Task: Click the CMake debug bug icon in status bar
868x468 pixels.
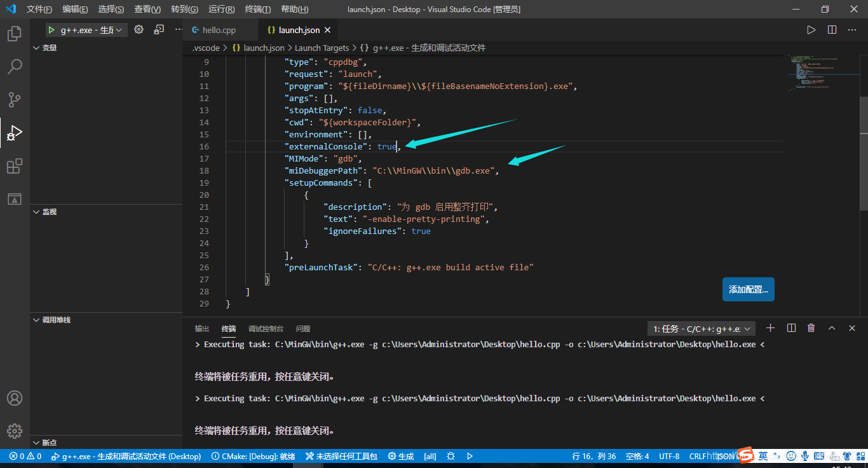Action: 451,456
